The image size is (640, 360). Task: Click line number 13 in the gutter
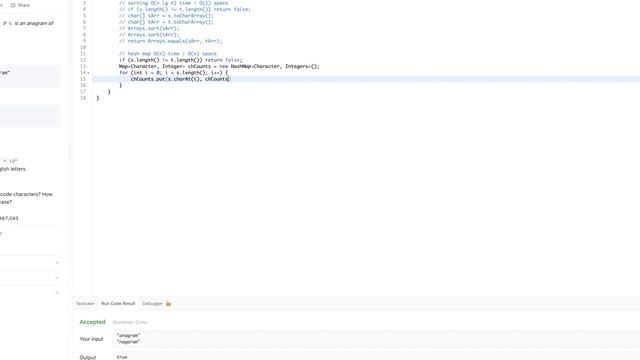[83, 67]
